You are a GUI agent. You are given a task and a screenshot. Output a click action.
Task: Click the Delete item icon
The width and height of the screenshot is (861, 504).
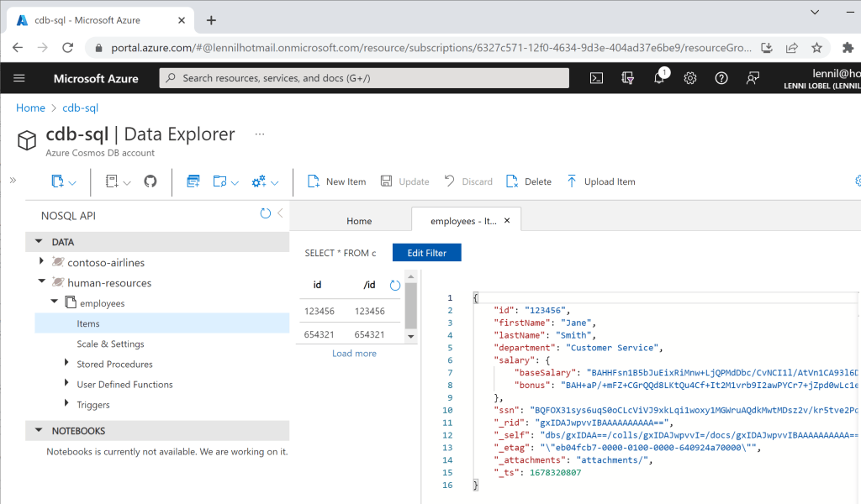pos(512,181)
